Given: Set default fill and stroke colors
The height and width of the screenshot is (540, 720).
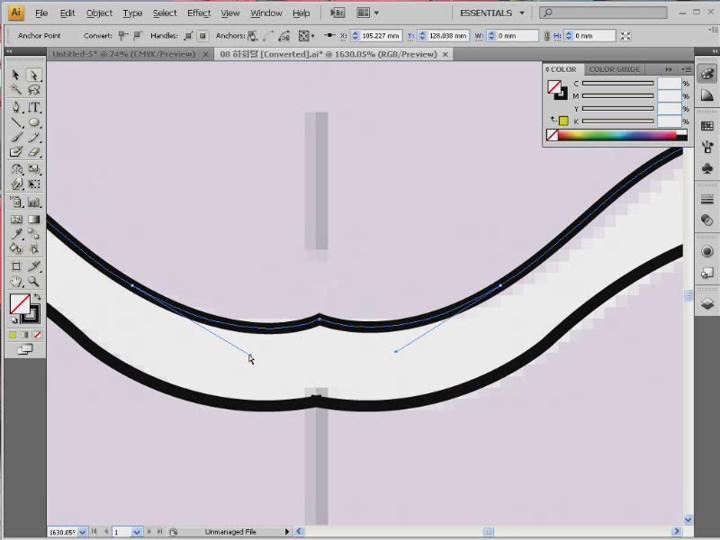Looking at the screenshot, I should (14, 320).
